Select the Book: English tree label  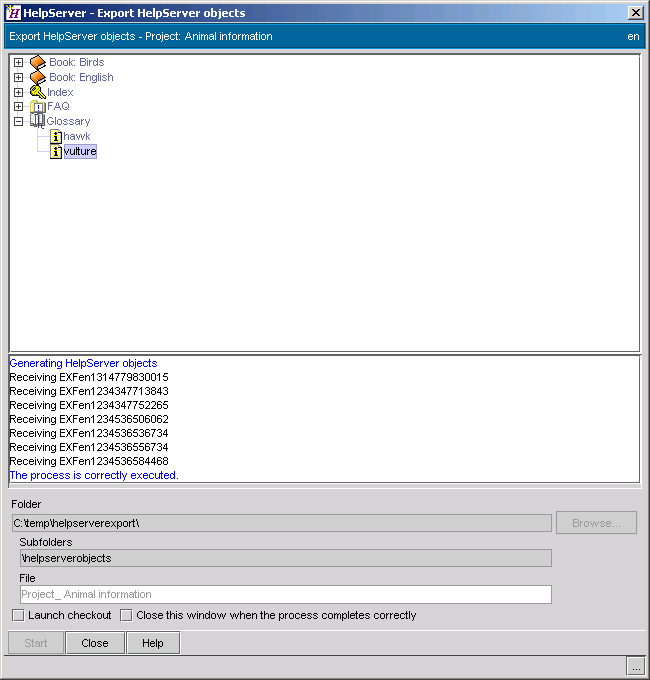tap(81, 77)
